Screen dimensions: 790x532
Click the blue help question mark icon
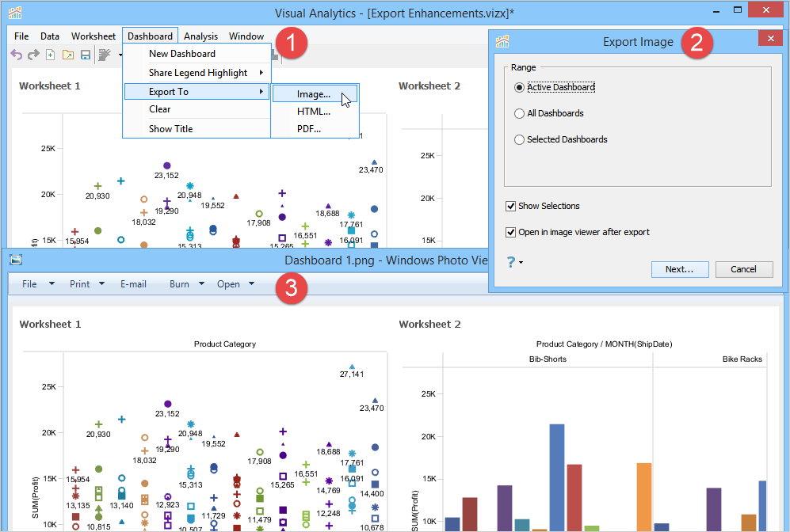511,262
